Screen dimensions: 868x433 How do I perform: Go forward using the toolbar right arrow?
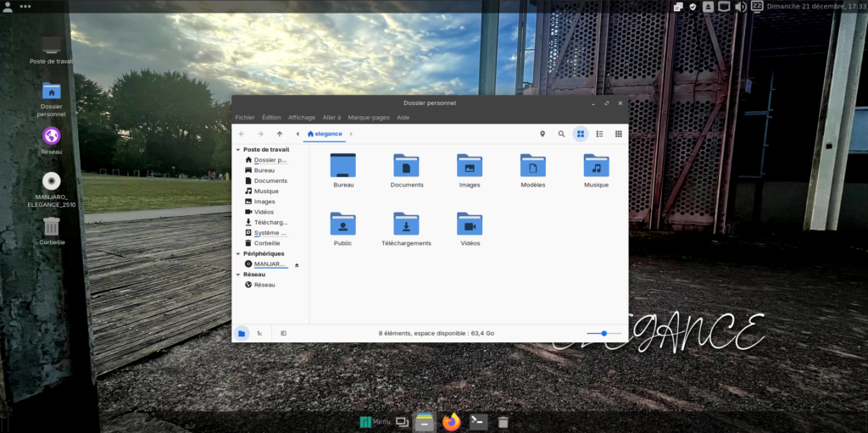261,134
